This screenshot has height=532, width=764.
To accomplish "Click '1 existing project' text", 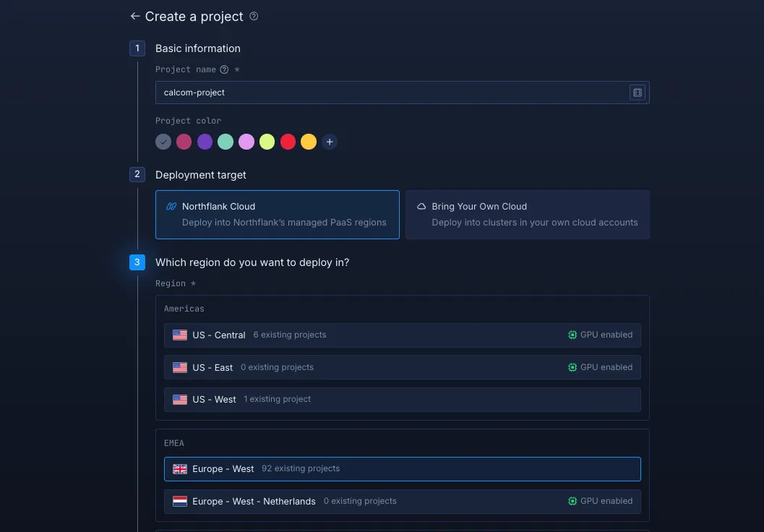I will pos(278,399).
